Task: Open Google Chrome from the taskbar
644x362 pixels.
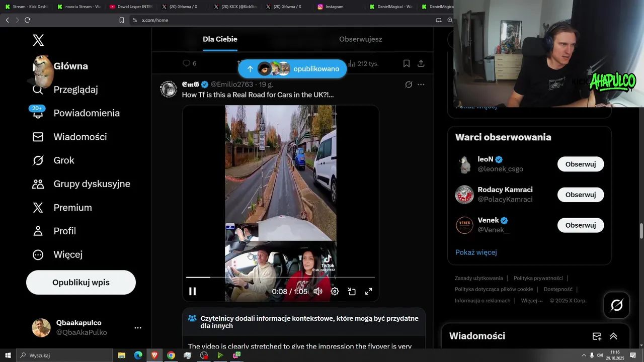Action: pyautogui.click(x=171, y=355)
